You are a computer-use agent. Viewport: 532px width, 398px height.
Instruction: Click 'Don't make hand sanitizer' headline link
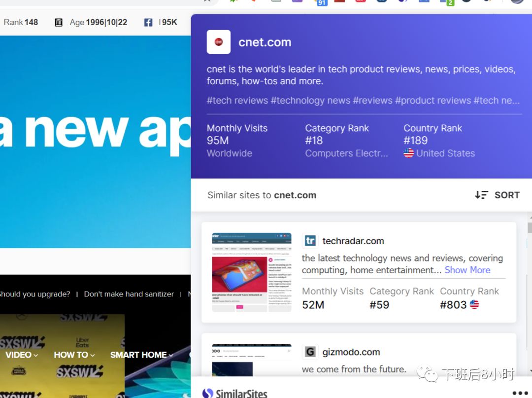pyautogui.click(x=129, y=294)
